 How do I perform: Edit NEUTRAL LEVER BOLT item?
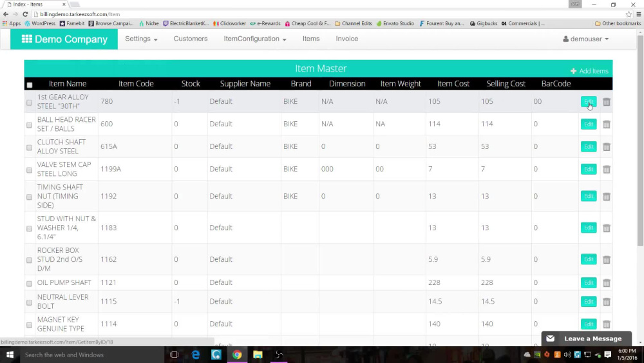(x=589, y=302)
